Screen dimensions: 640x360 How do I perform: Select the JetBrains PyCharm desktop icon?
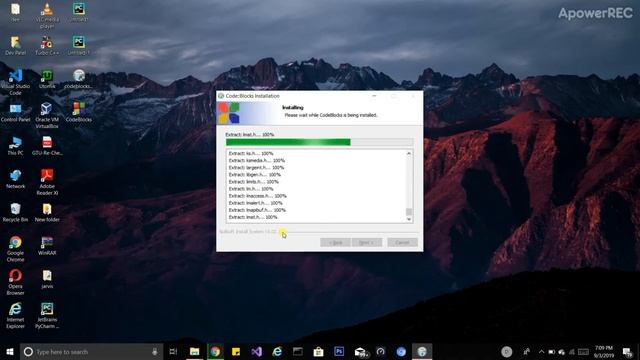pos(47,316)
